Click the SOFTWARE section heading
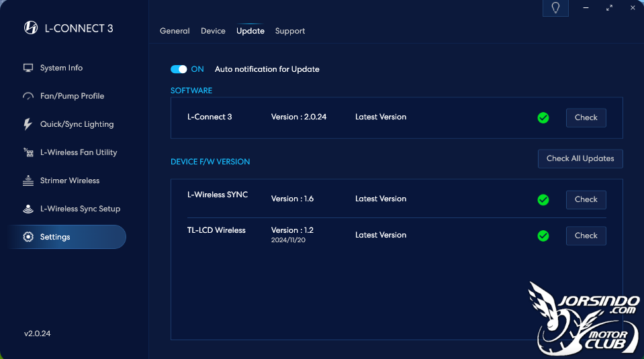This screenshot has width=644, height=359. pyautogui.click(x=191, y=91)
